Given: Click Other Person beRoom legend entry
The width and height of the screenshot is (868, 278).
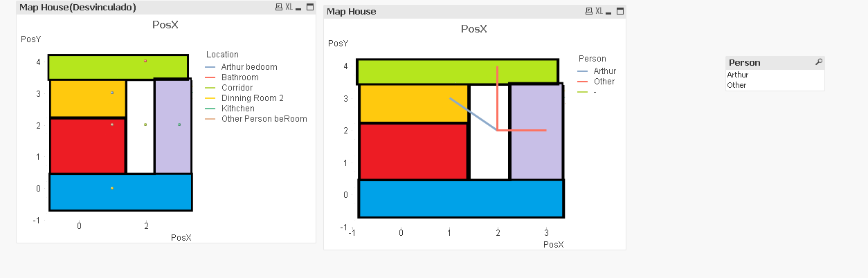Looking at the screenshot, I should [x=264, y=119].
